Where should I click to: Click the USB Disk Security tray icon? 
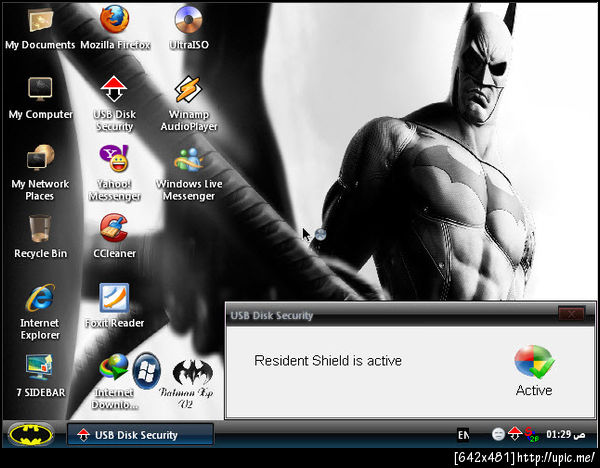515,434
